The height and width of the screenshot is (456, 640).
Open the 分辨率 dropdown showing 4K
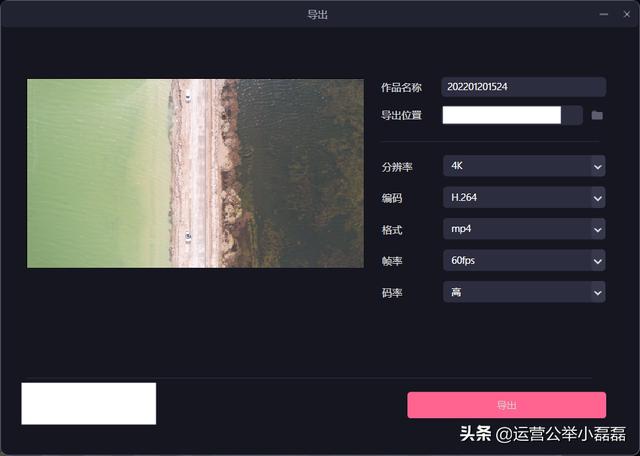coord(524,166)
